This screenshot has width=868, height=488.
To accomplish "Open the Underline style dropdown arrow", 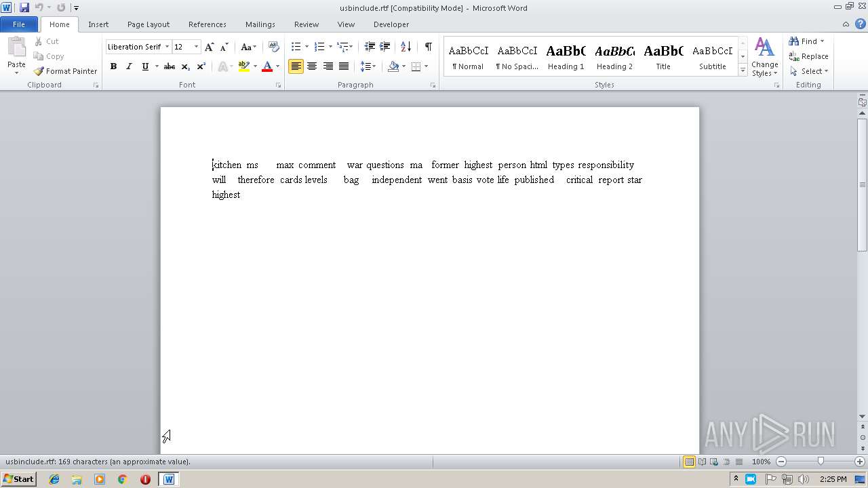I will point(157,66).
